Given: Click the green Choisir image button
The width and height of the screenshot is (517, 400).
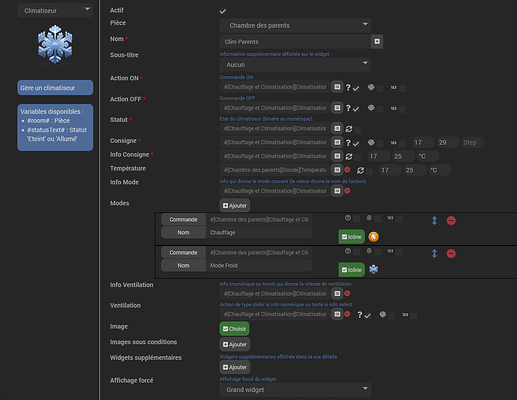Looking at the screenshot, I should [234, 329].
